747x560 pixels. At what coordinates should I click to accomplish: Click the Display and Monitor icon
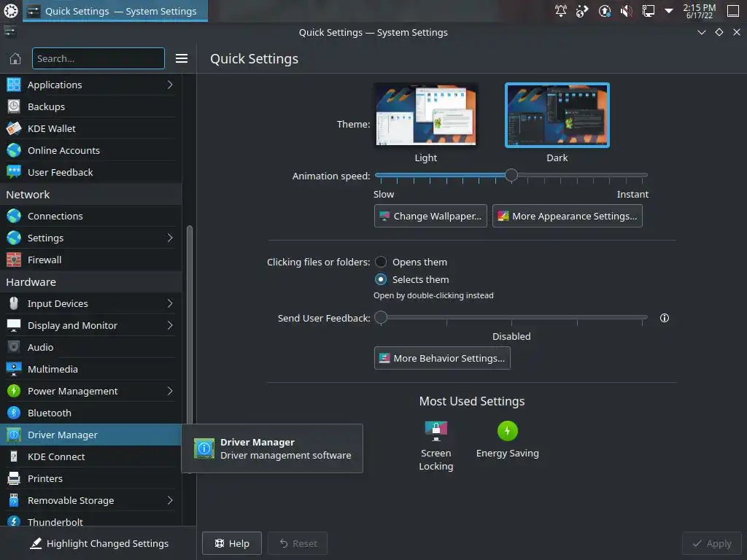14,326
